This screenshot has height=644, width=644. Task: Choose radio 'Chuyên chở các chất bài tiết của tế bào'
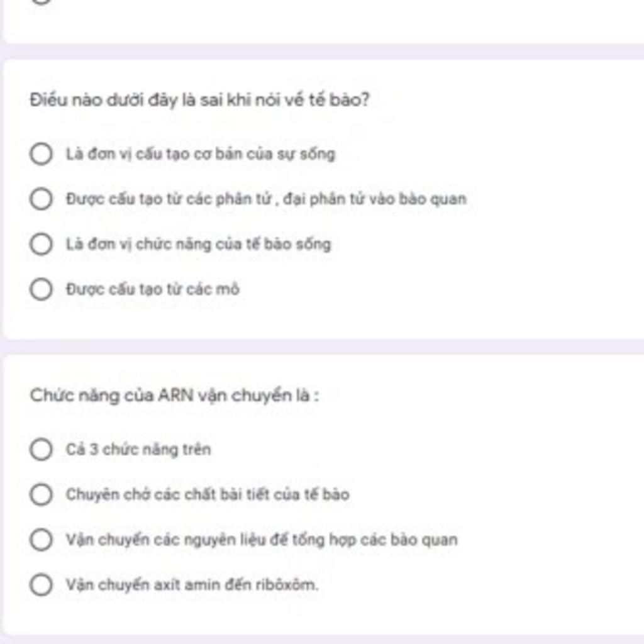click(x=41, y=494)
